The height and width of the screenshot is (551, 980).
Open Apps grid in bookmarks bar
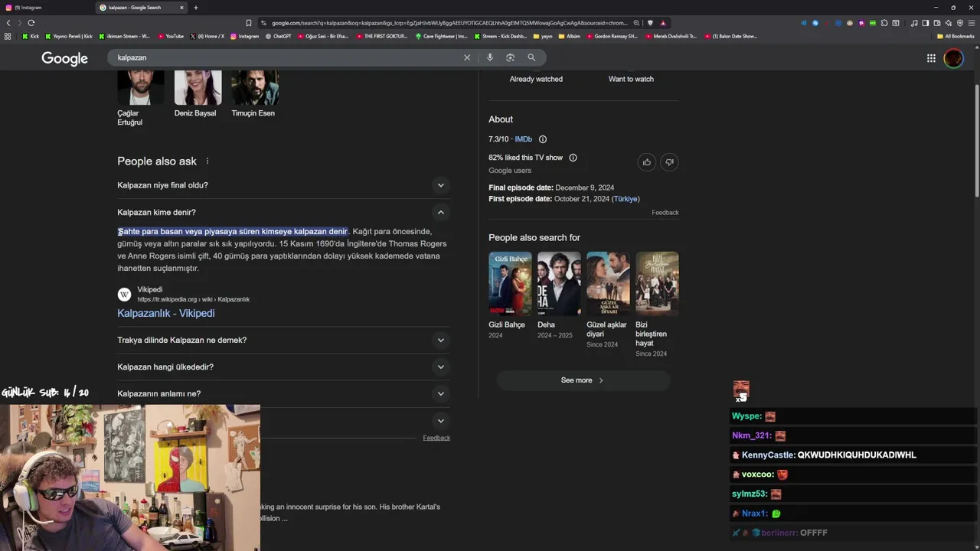point(8,36)
